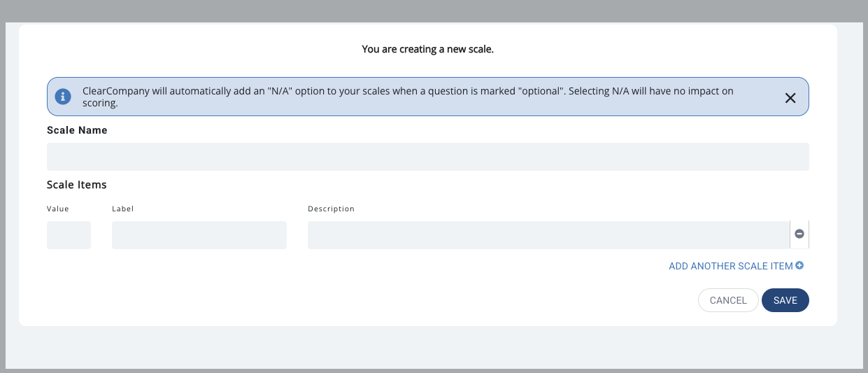Click into the Scale Name field

point(428,157)
